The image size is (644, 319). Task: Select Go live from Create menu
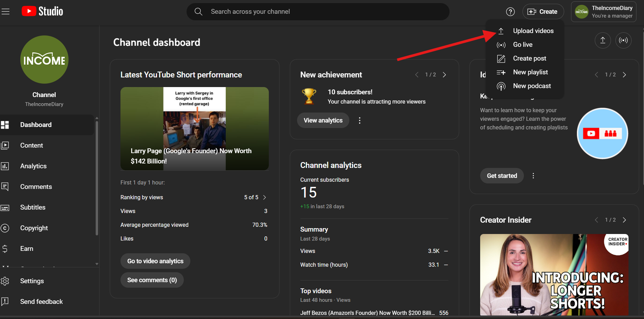pos(525,45)
